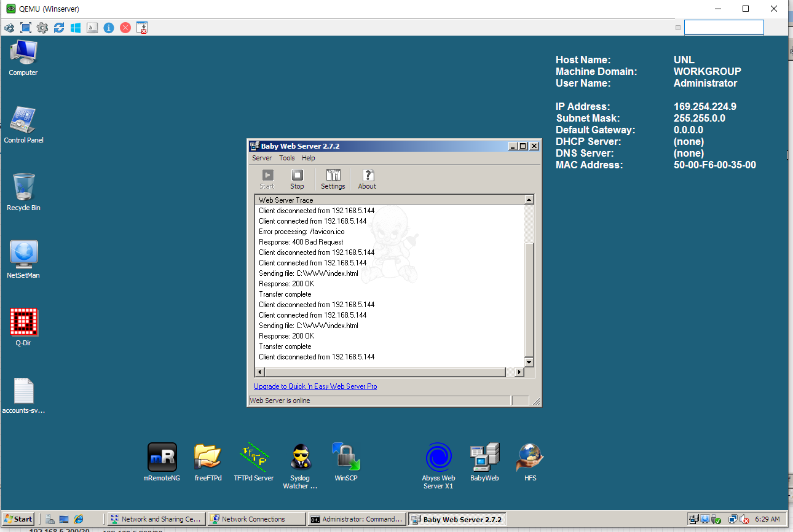Click the trace log scroll-down arrow

(529, 362)
